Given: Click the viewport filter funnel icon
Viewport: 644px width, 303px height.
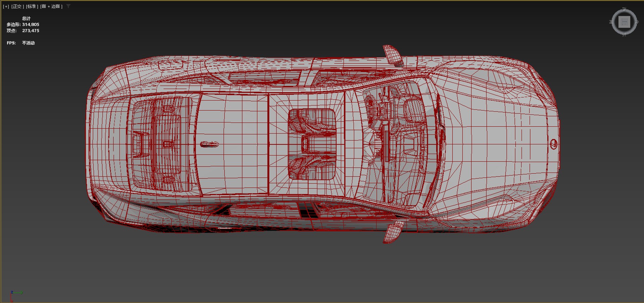Looking at the screenshot, I should [68, 6].
